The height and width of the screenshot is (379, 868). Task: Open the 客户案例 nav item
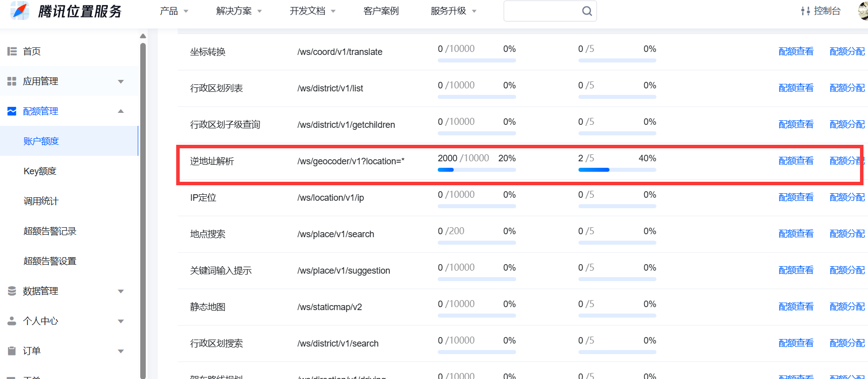pos(381,11)
